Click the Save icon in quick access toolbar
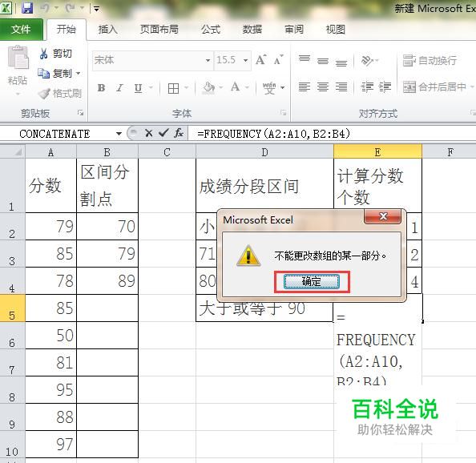 [x=27, y=8]
